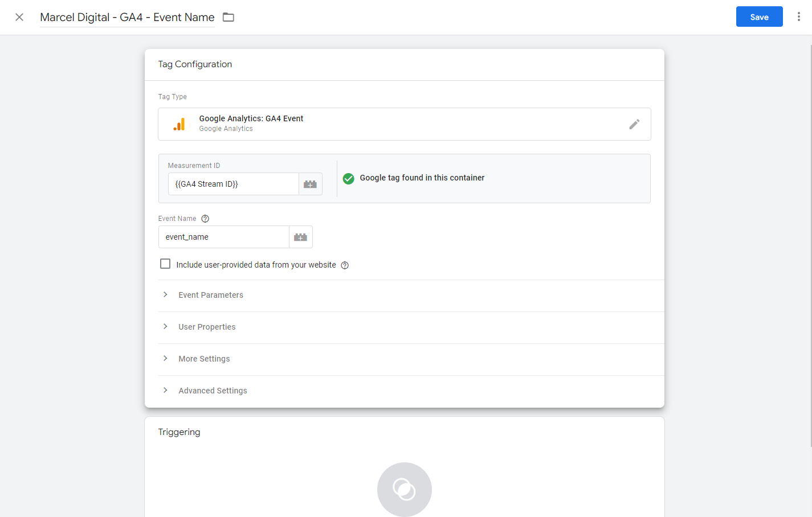Viewport: 812px width, 517px height.
Task: Enable Include user-provided data checkbox
Action: click(x=165, y=264)
